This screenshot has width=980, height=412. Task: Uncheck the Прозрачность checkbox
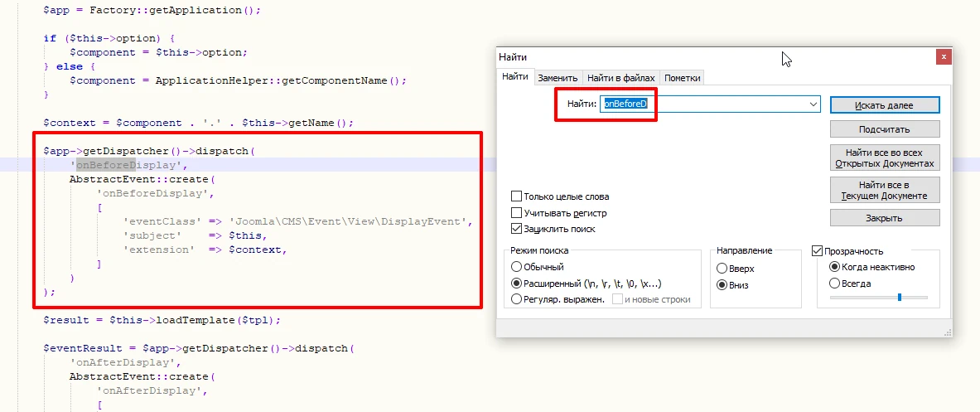[817, 250]
